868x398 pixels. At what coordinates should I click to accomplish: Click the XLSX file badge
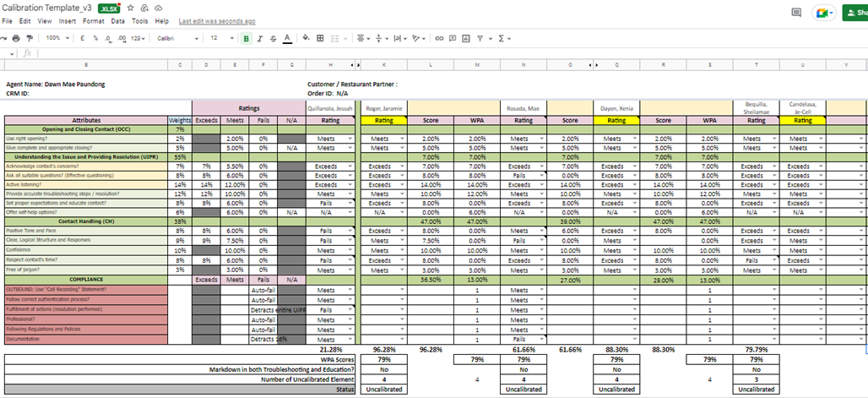(109, 8)
